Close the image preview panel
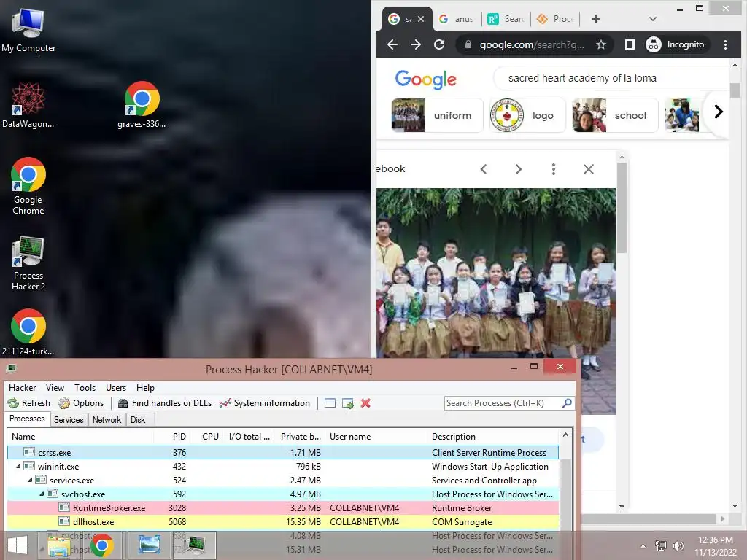Image resolution: width=747 pixels, height=560 pixels. (x=589, y=169)
